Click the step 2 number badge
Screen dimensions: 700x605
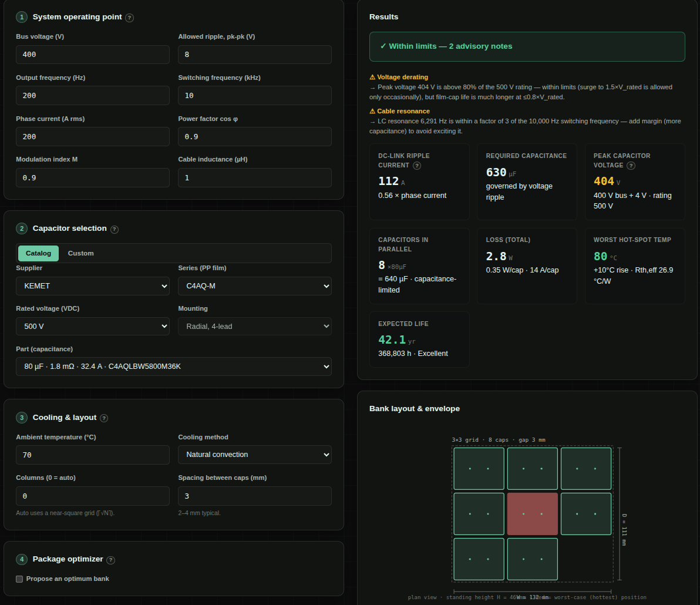coord(21,228)
